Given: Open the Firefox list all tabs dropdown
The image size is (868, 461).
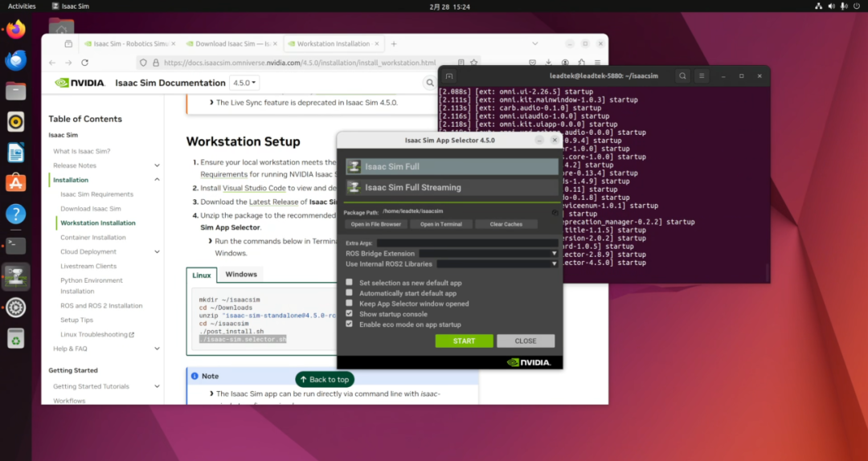Looking at the screenshot, I should tap(534, 43).
